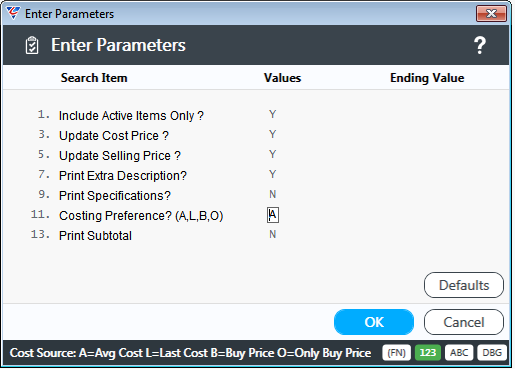This screenshot has width=515, height=369.
Task: Toggle the (FN) status bar indicator
Action: point(396,353)
